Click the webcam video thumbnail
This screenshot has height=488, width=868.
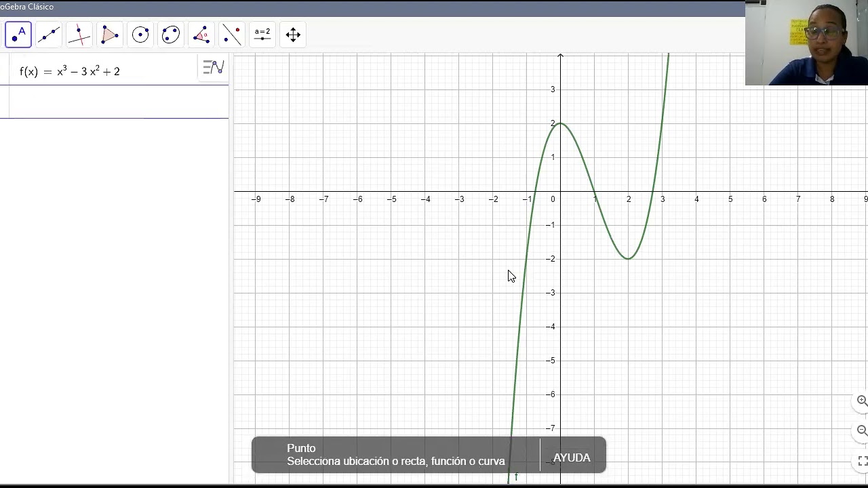click(806, 43)
